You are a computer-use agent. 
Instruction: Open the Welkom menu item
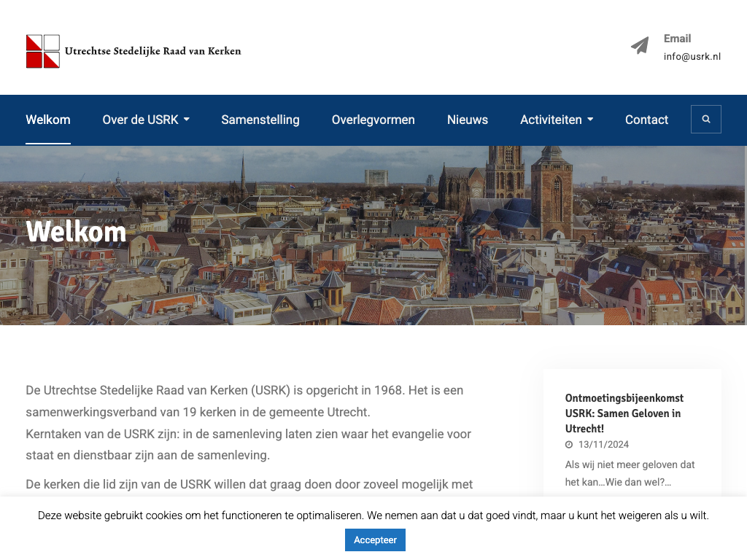[x=48, y=120]
